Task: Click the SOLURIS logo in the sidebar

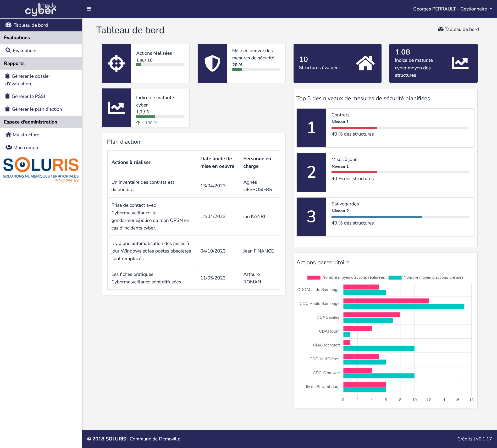Action: (41, 169)
